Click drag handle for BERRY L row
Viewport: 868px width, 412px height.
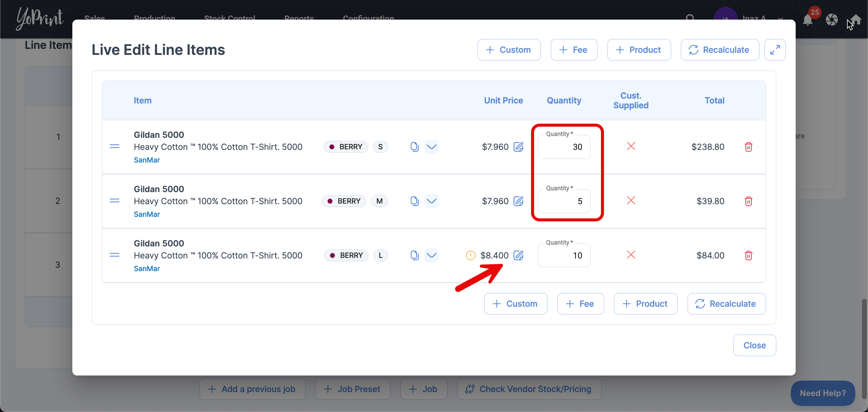115,255
